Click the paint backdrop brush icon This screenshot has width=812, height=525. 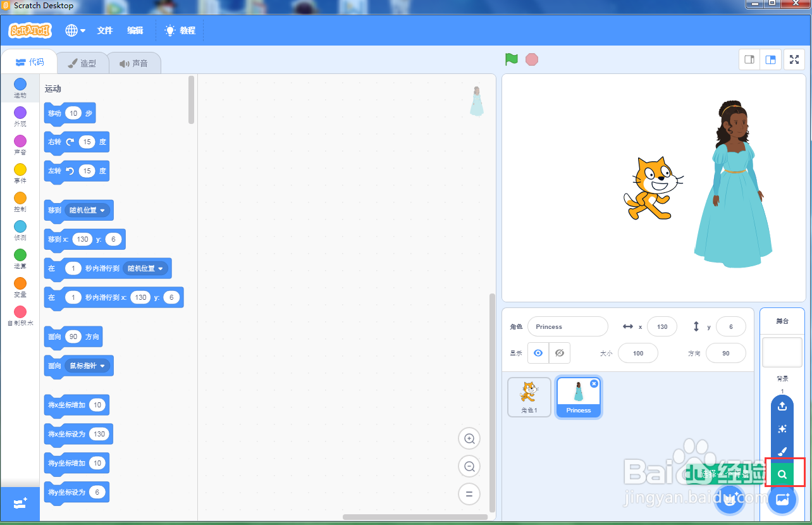tap(782, 452)
